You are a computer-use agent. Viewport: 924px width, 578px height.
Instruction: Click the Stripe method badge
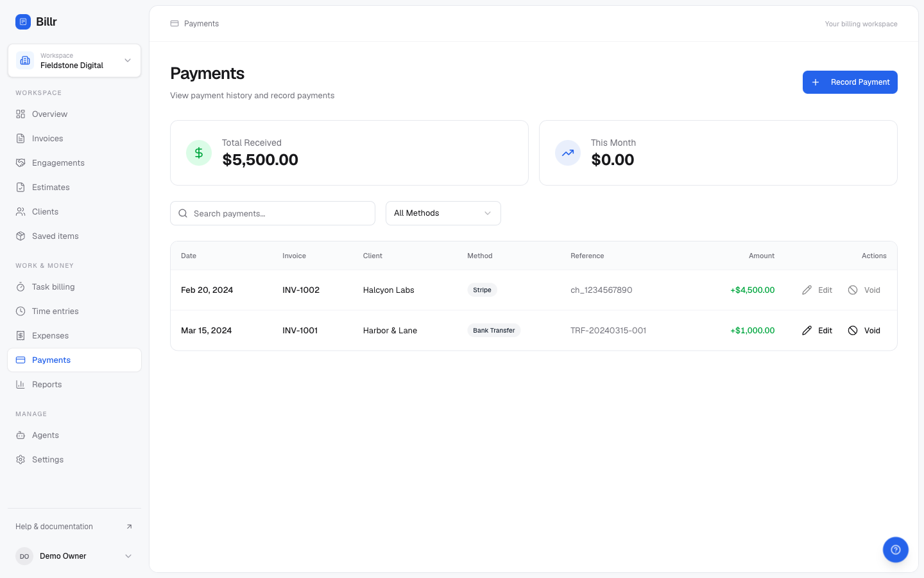(482, 290)
